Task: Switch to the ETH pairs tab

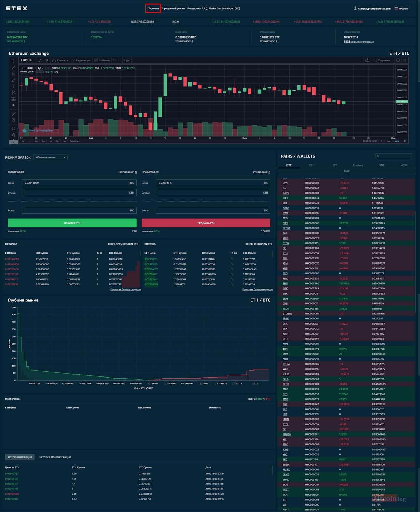Action: pyautogui.click(x=312, y=165)
